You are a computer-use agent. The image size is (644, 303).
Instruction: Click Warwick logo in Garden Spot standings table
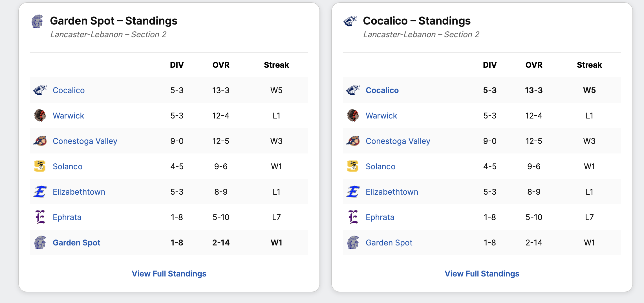click(40, 116)
